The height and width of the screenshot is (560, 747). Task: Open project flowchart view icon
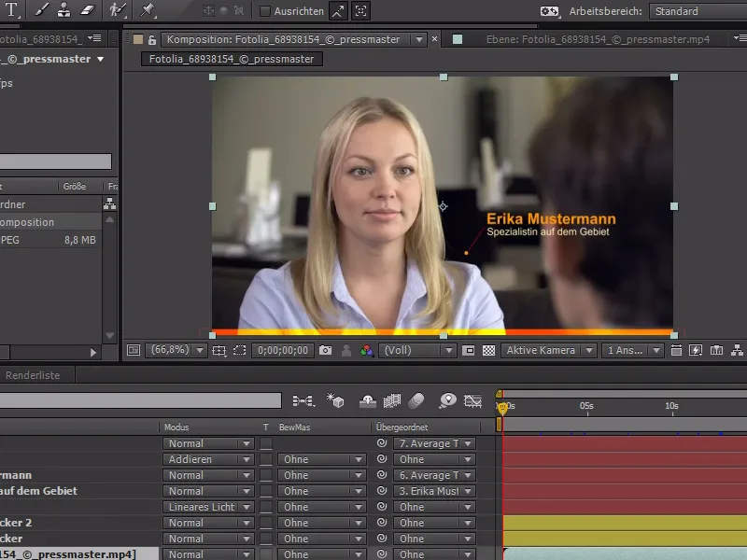[x=109, y=204]
